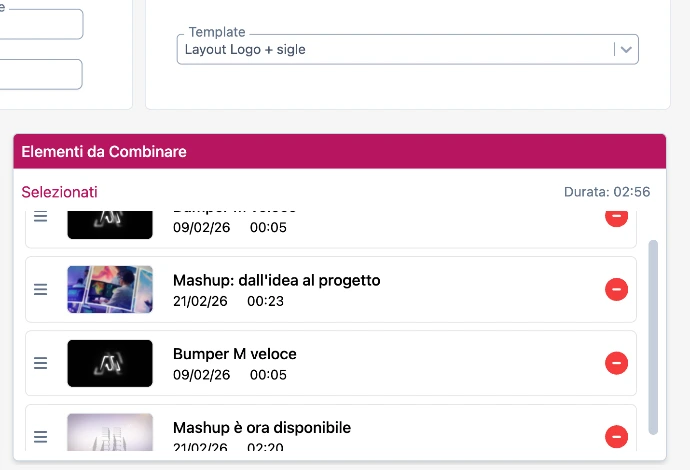Image resolution: width=690 pixels, height=470 pixels.
Task: Click Layout Logo + sigle selection text
Action: click(x=245, y=49)
